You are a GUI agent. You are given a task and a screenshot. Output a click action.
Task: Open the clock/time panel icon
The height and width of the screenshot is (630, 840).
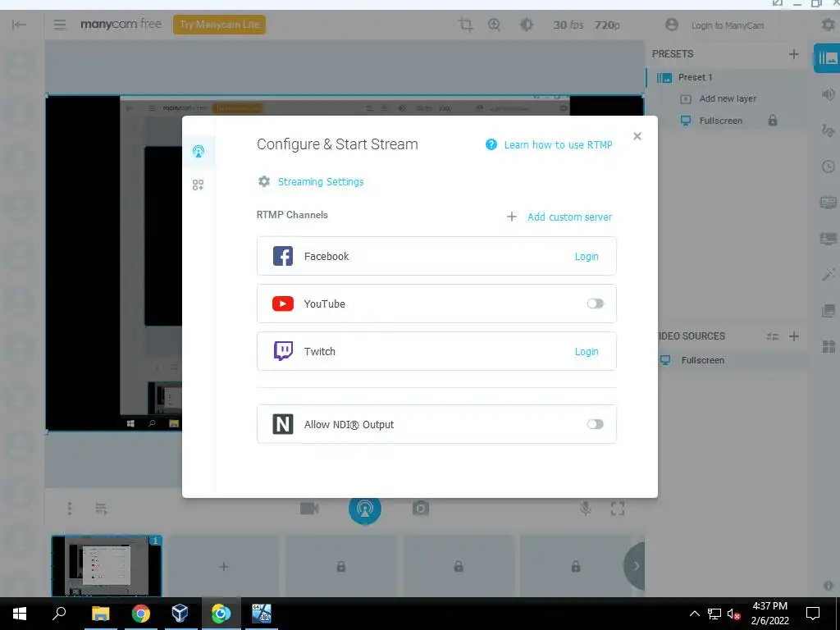pyautogui.click(x=828, y=167)
